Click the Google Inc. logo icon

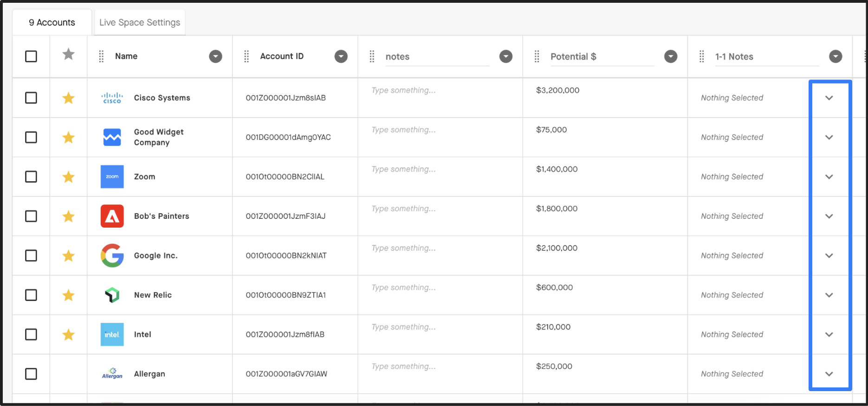[112, 255]
